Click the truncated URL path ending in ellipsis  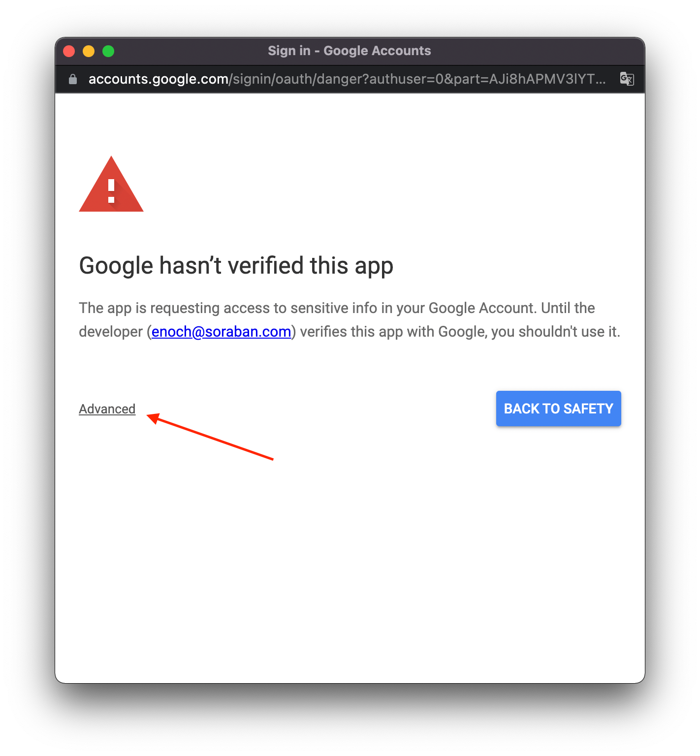[417, 79]
